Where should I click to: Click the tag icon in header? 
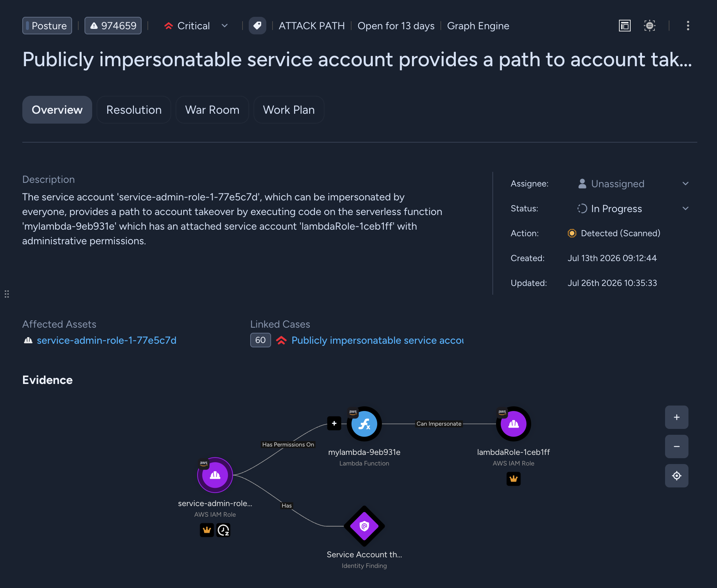click(258, 26)
